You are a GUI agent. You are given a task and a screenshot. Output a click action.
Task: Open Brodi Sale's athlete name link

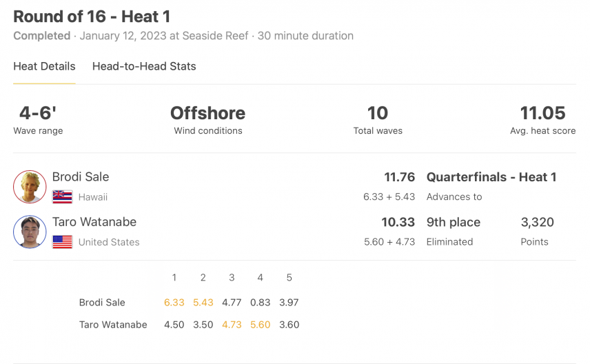pos(81,177)
